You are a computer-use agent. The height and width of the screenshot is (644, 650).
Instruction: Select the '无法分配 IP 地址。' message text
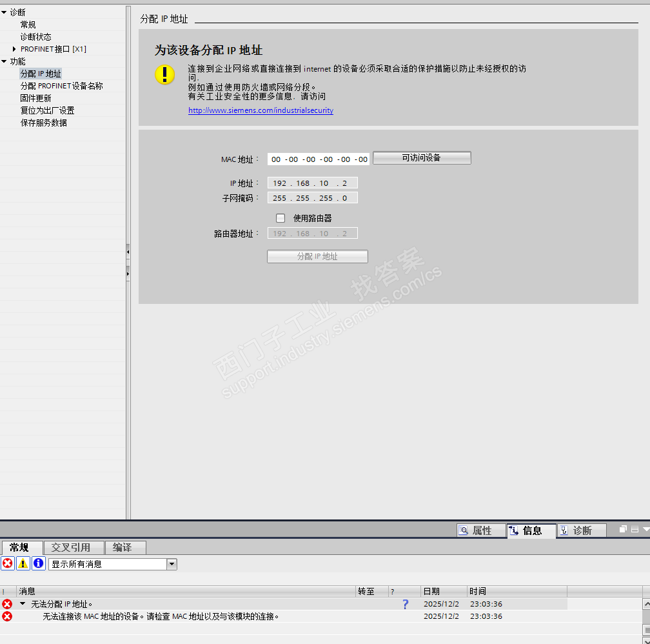coord(62,604)
